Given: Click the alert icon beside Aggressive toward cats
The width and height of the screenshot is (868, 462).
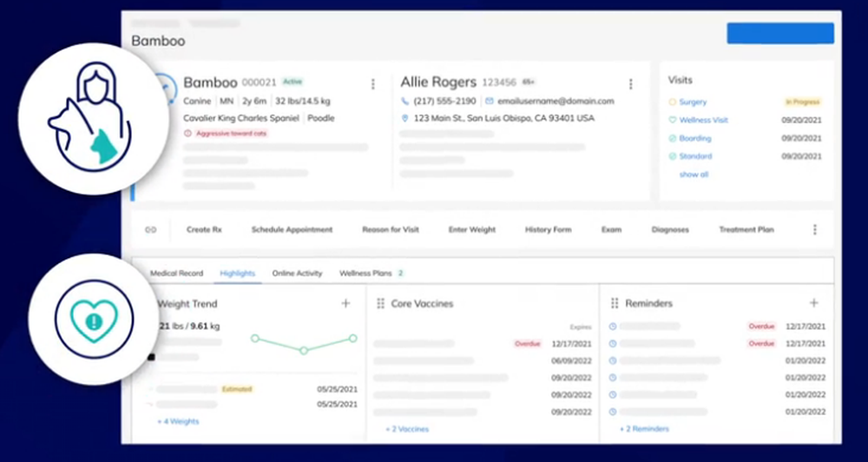Looking at the screenshot, I should (x=187, y=134).
